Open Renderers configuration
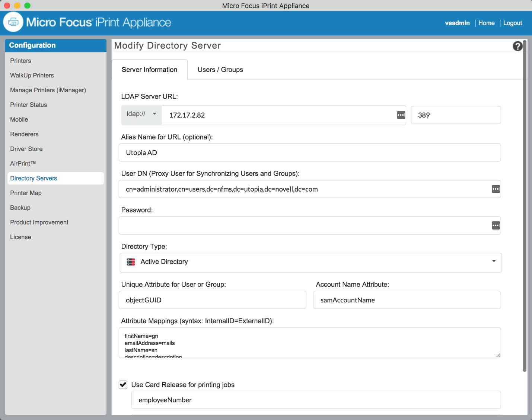The image size is (532, 420). pyautogui.click(x=24, y=134)
